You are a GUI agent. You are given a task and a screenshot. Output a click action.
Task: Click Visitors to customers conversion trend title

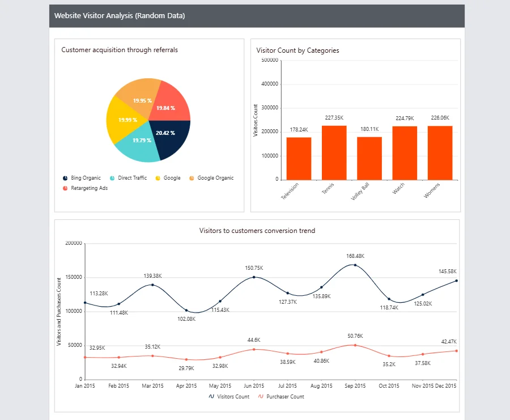coord(257,231)
